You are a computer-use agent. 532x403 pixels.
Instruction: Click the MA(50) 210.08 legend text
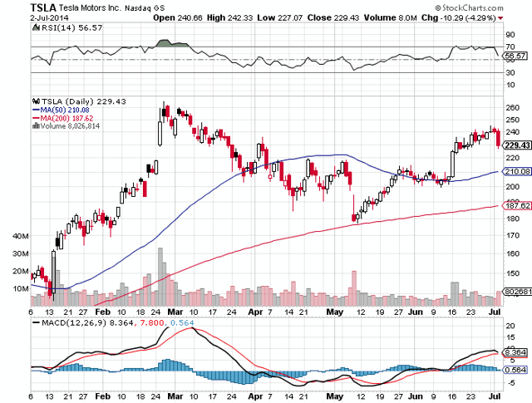[65, 110]
